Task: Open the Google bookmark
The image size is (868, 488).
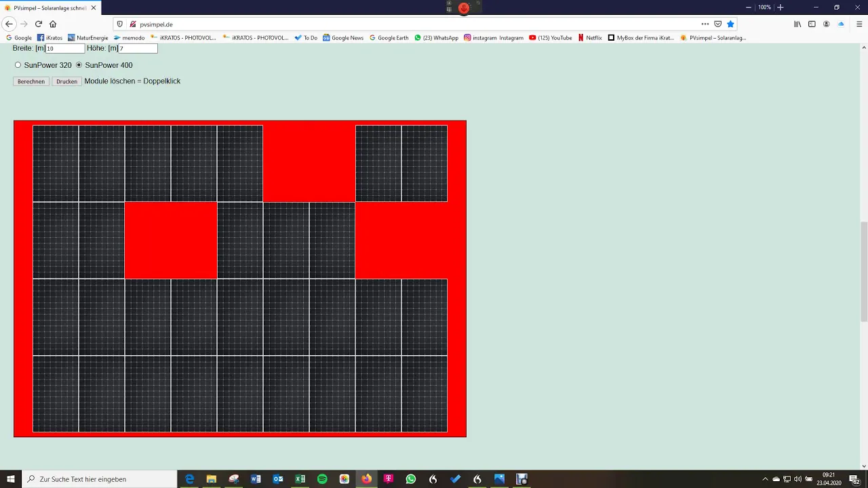Action: click(x=19, y=38)
